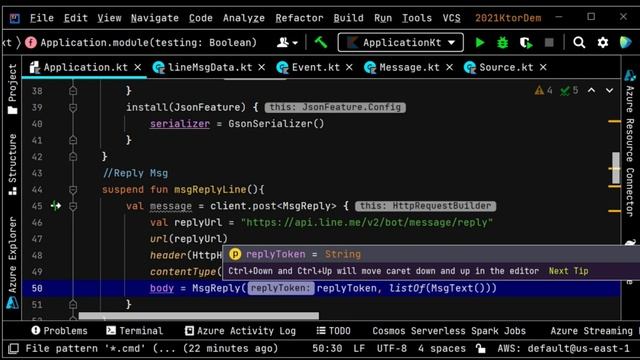The image size is (640, 360).
Task: Change UTF-8 file encoding
Action: (391, 349)
